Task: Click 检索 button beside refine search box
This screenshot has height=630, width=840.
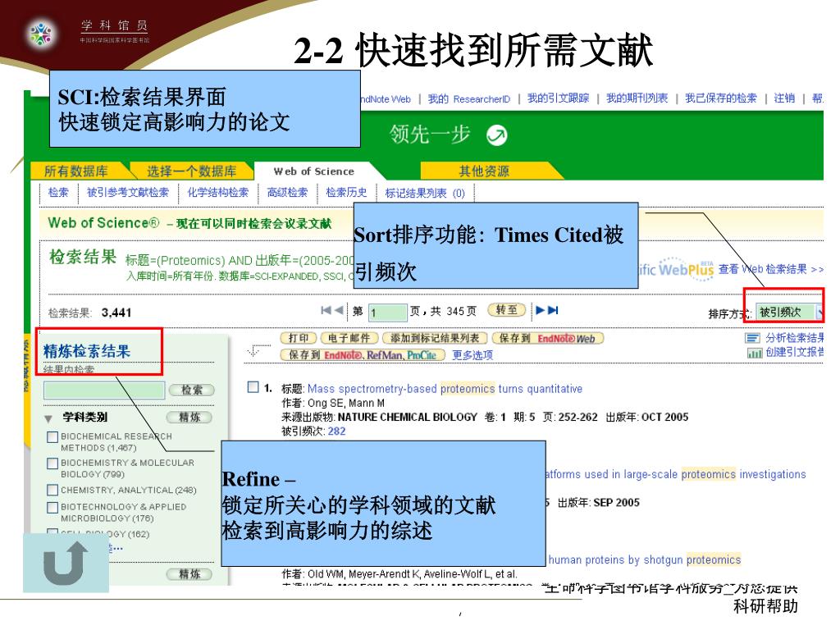Action: (191, 390)
